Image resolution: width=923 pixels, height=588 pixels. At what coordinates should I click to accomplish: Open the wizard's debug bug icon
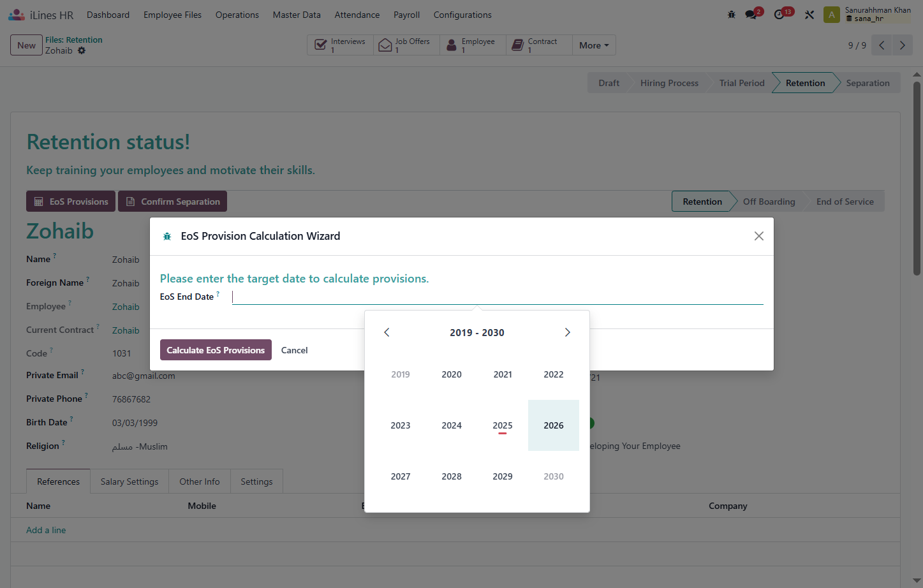pyautogui.click(x=167, y=237)
